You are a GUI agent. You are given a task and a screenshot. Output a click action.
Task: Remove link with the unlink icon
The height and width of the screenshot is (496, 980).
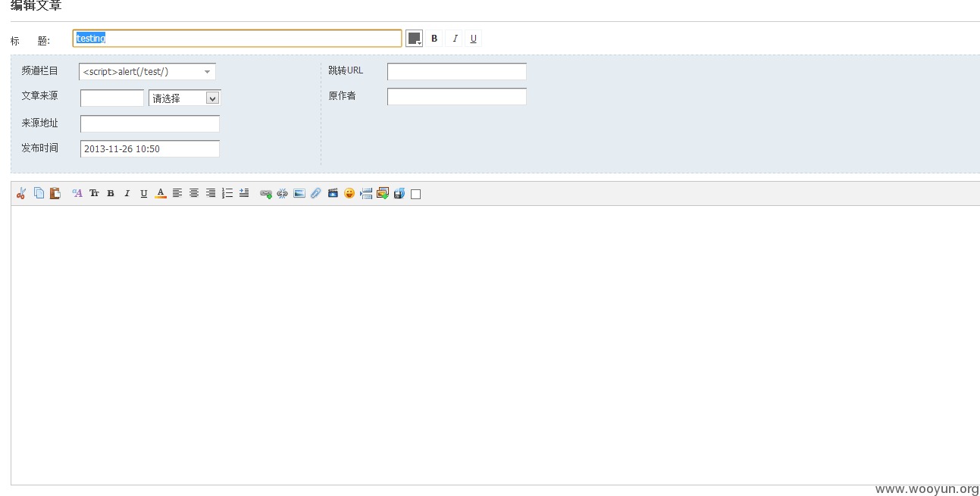point(283,193)
